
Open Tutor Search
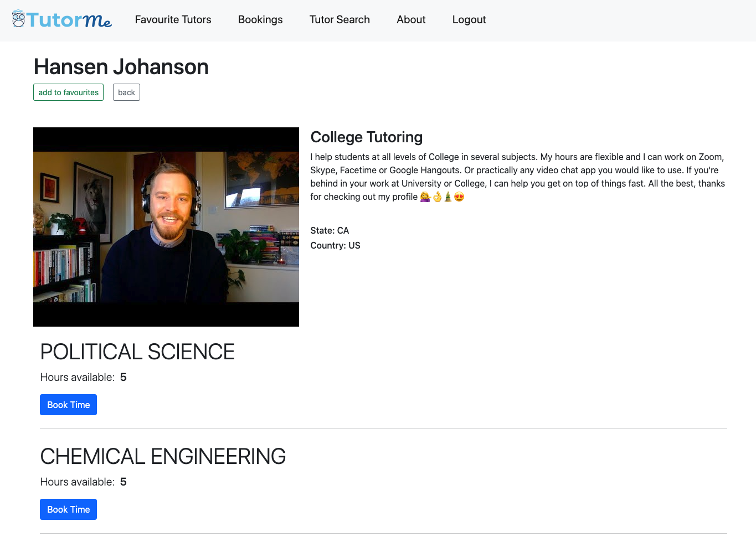(340, 20)
